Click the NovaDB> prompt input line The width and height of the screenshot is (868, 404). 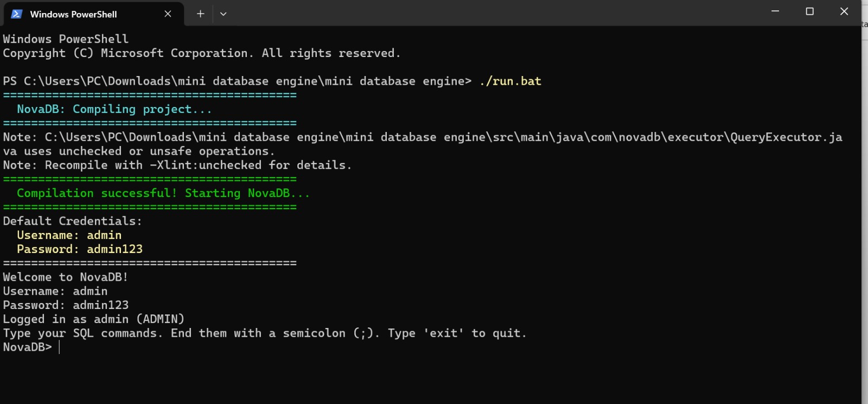click(x=31, y=347)
